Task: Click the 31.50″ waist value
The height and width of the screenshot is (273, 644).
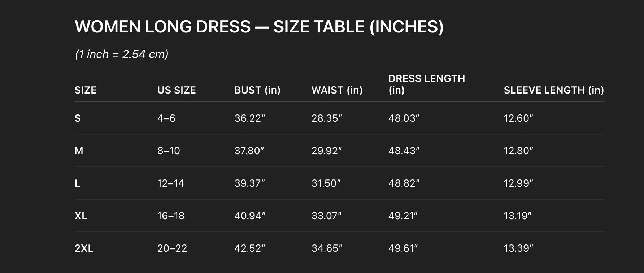Action: [x=326, y=183]
